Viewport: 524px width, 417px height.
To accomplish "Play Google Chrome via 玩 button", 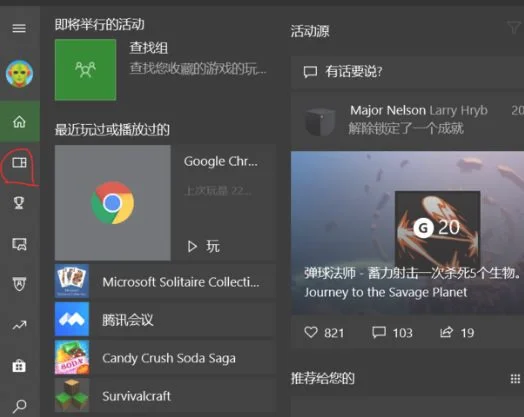I will [203, 246].
